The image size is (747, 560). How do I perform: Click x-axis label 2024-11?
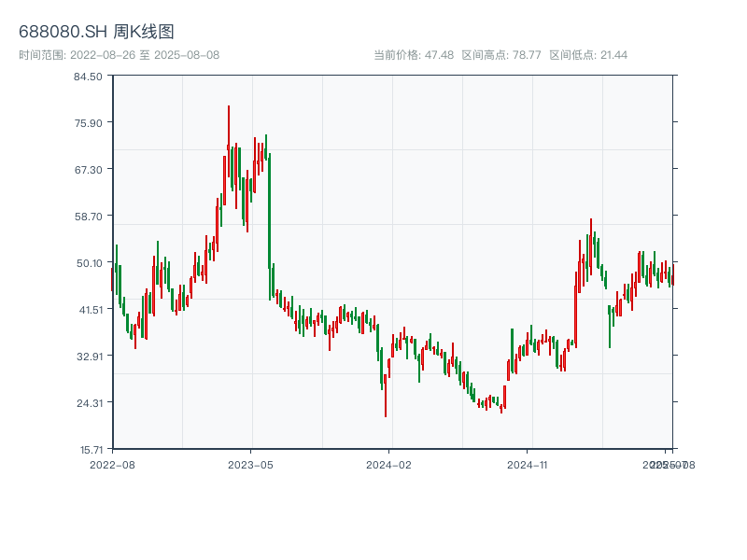pyautogui.click(x=527, y=465)
